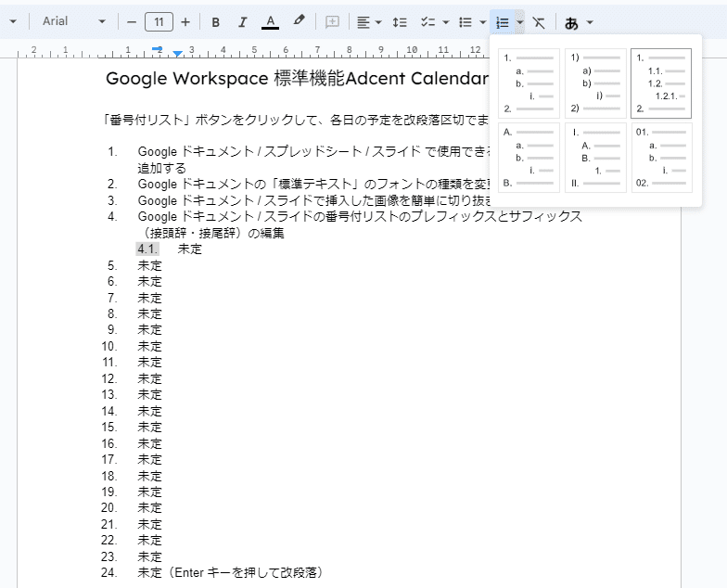Screen dimensions: 727x588
Task: Click the numbered list icon
Action: 503,22
